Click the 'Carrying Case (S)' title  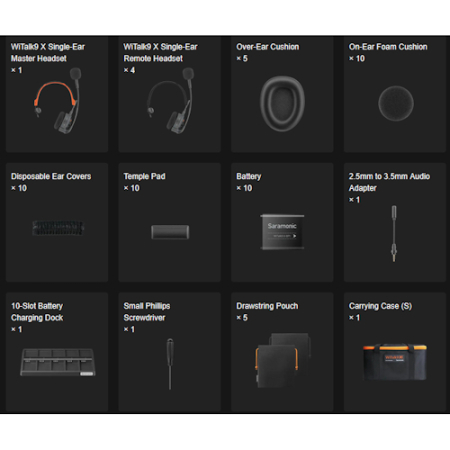point(380,306)
